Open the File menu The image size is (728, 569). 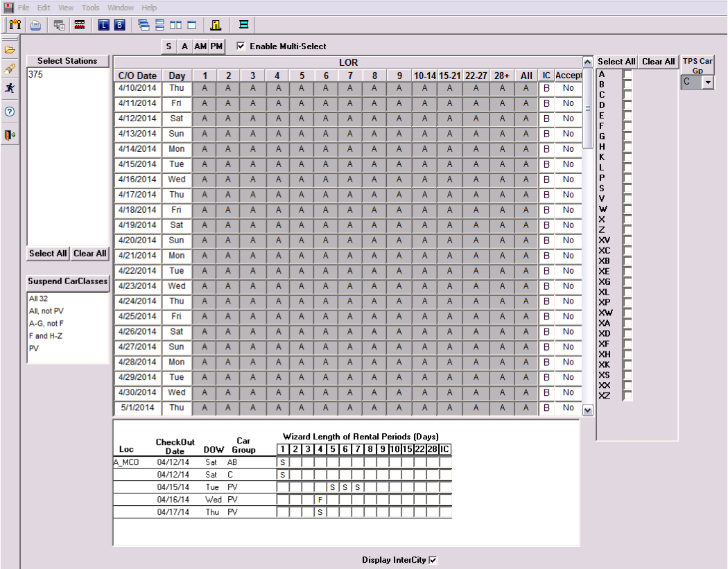point(23,8)
